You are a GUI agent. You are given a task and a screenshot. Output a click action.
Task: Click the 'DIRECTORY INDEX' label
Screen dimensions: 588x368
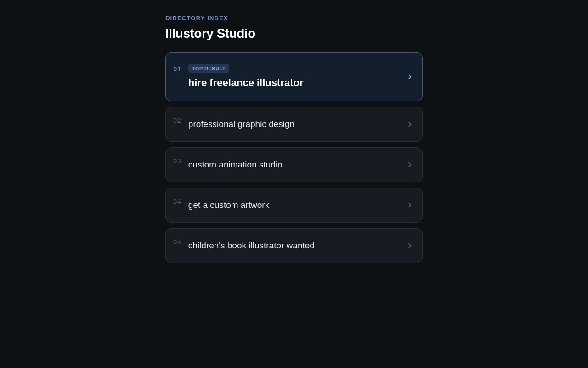(x=197, y=18)
